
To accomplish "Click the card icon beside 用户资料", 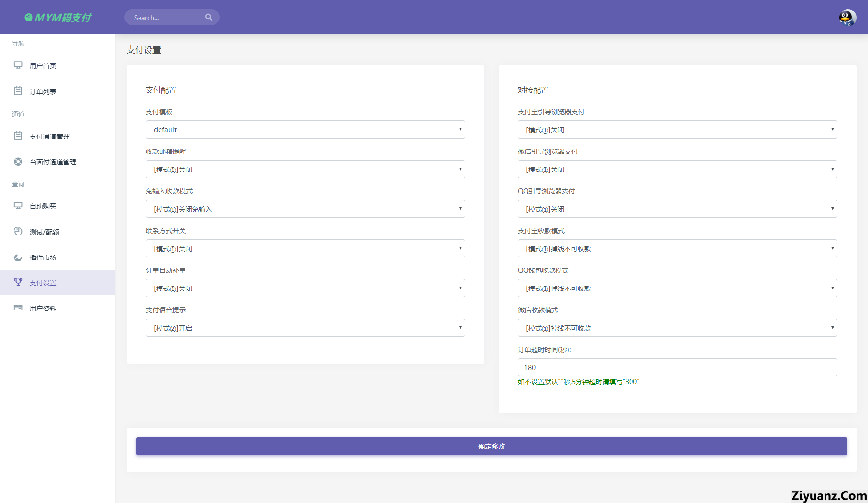I will [18, 308].
